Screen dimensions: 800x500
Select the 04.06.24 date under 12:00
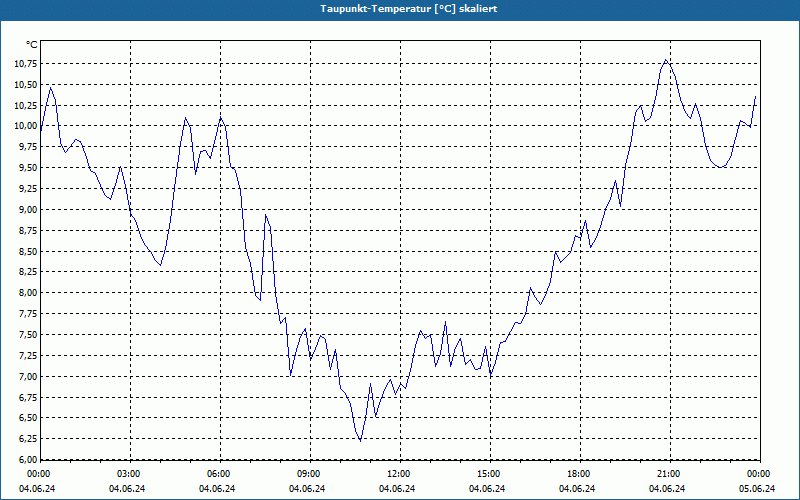click(397, 489)
